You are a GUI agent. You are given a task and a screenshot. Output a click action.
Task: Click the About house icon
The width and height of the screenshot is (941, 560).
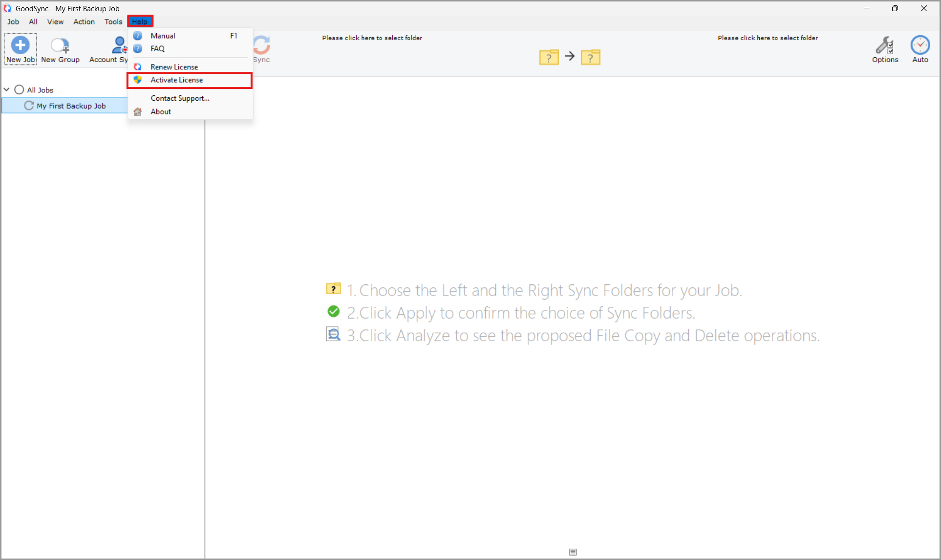[x=138, y=112]
